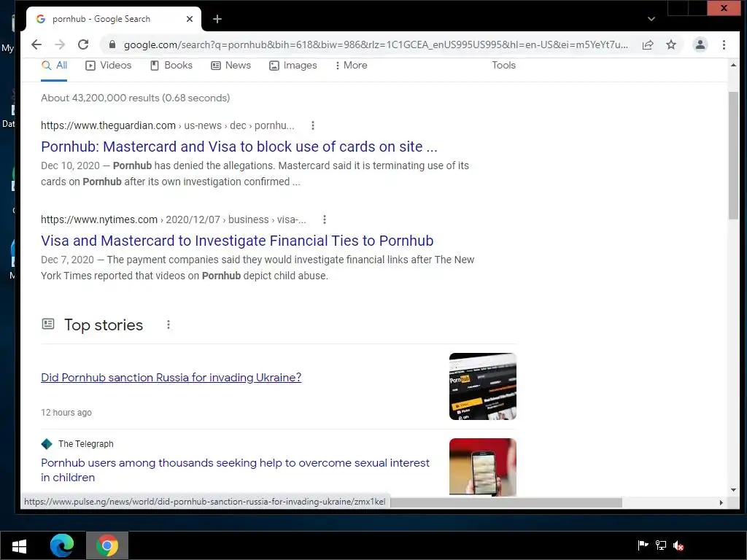Click scroll up arrow on vertical scrollbar

pos(733,65)
